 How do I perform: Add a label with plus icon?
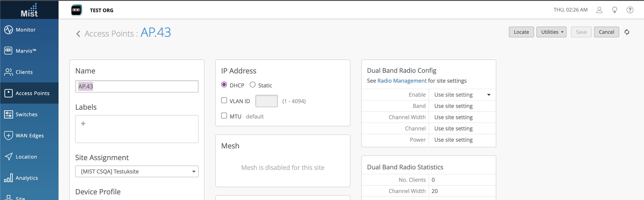(x=83, y=123)
